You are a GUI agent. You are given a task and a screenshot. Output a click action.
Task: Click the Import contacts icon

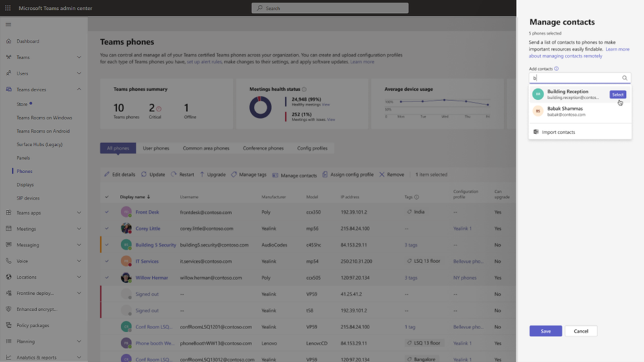(536, 132)
